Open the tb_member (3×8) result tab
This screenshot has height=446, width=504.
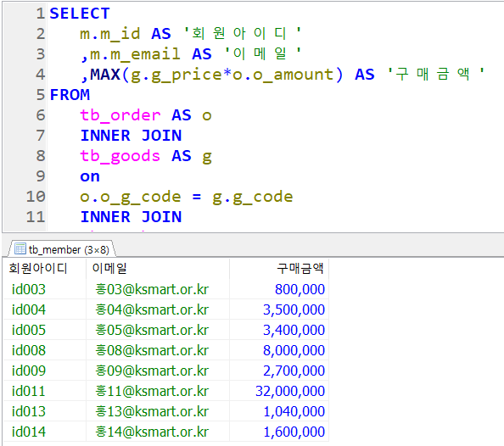(62, 249)
